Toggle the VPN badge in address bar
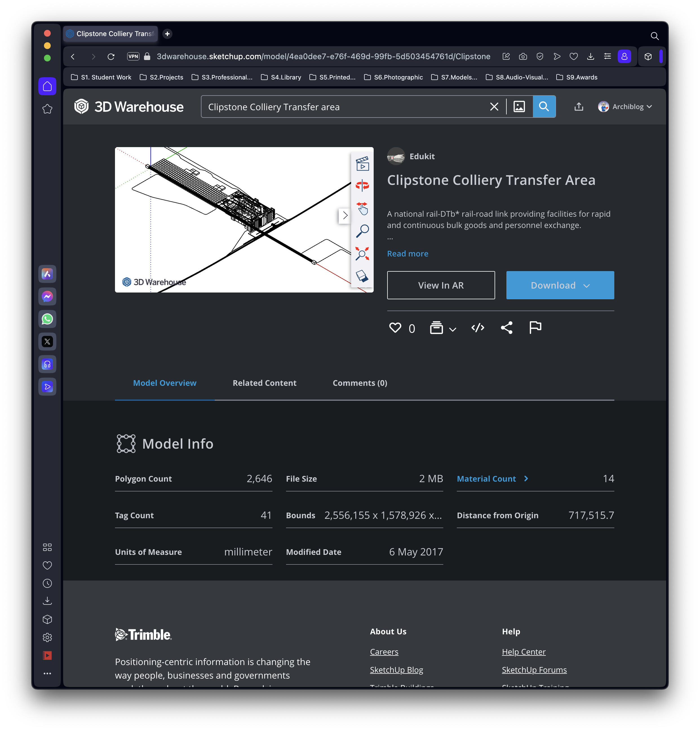Screen dimensions: 700x731 (x=133, y=56)
